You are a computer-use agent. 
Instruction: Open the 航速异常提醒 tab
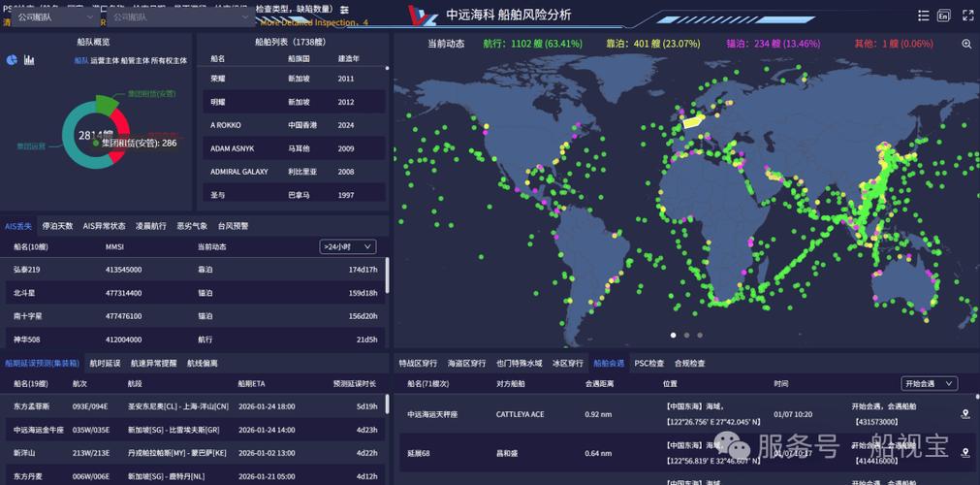(154, 363)
